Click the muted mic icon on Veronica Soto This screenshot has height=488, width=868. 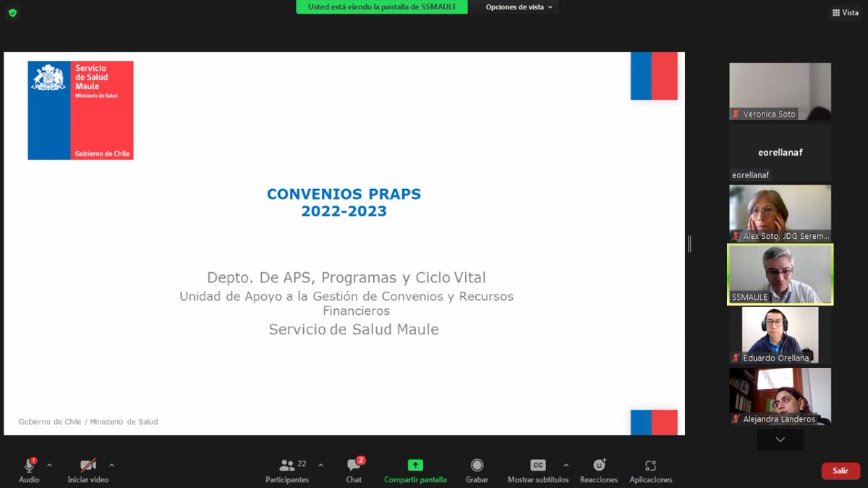[736, 114]
